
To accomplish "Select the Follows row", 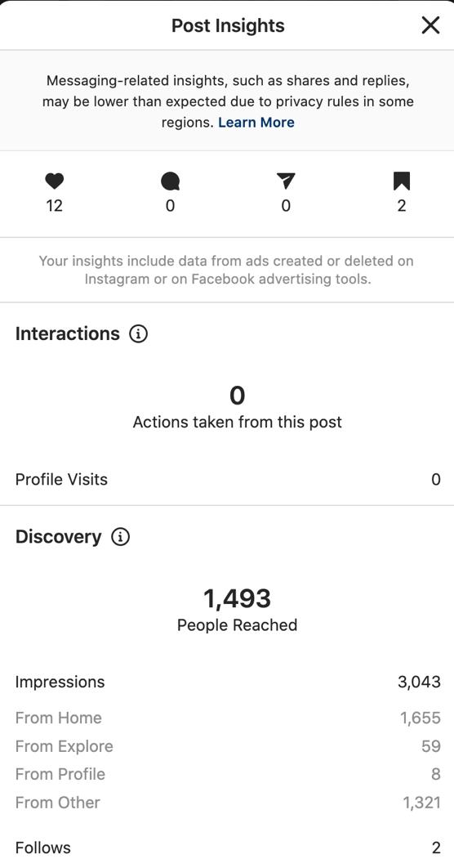I will point(227,848).
